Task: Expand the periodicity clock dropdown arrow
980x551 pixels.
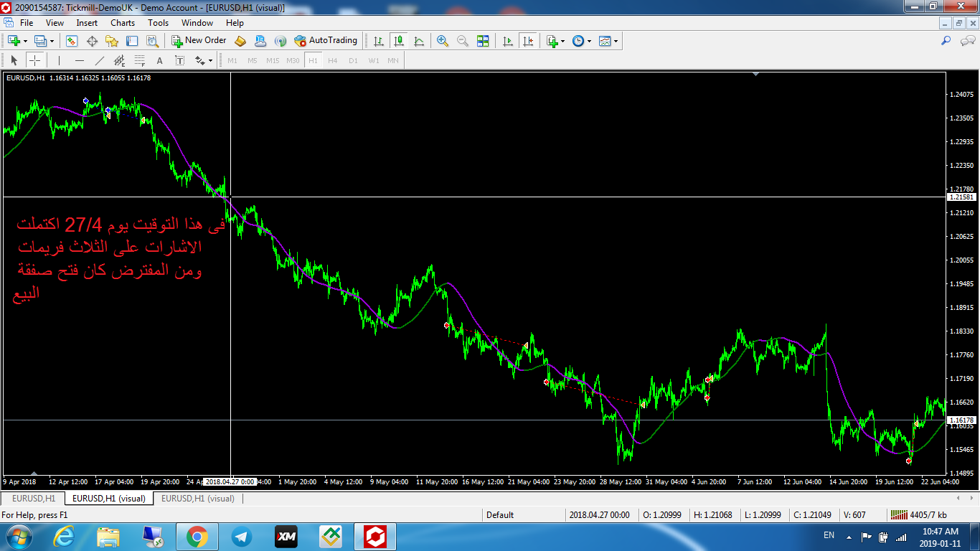Action: [x=590, y=42]
